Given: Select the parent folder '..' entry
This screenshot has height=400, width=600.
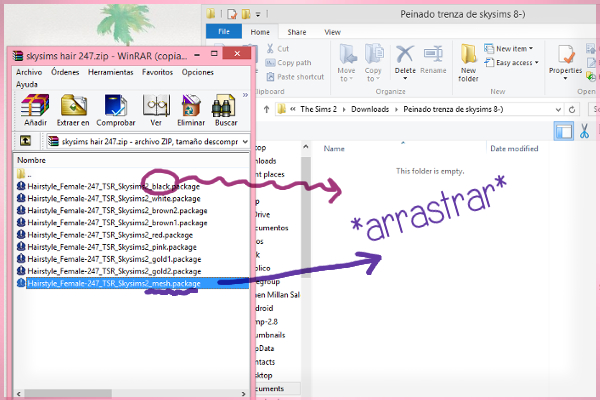Looking at the screenshot, I should pos(24,175).
